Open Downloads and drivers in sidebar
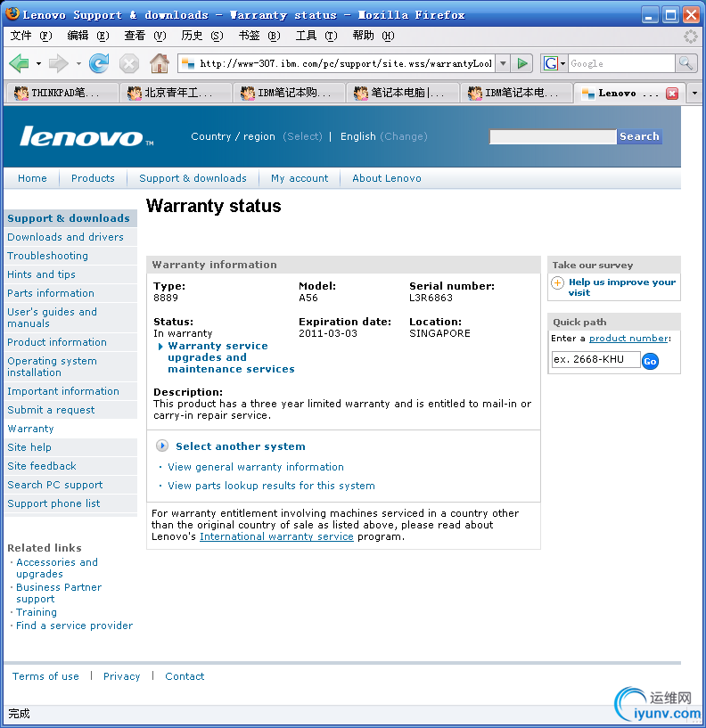Viewport: 706px width, 728px height. click(65, 237)
